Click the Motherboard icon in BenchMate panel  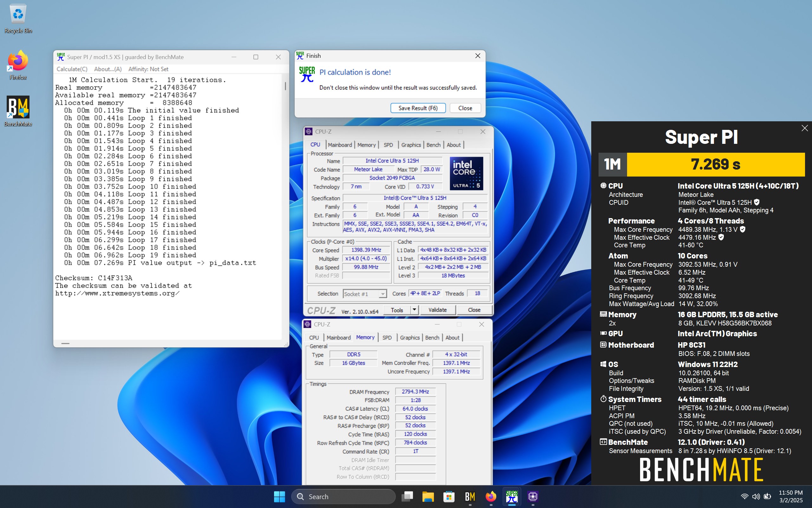click(603, 345)
